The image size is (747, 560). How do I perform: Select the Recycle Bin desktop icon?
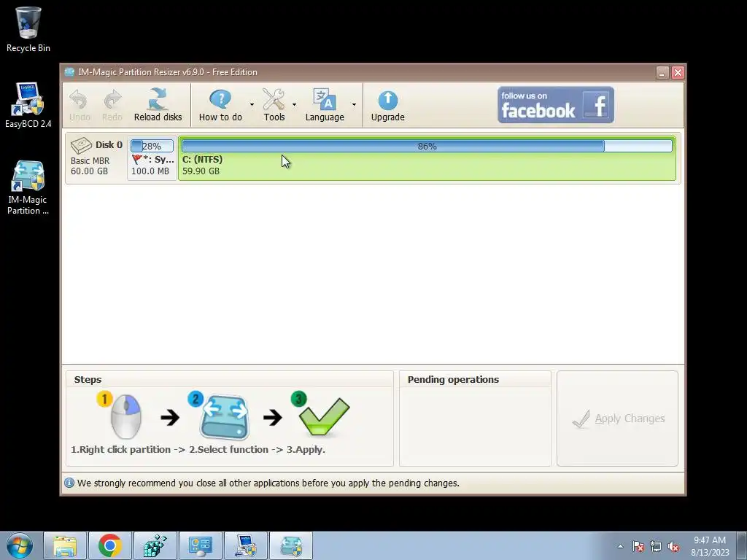pos(28,29)
